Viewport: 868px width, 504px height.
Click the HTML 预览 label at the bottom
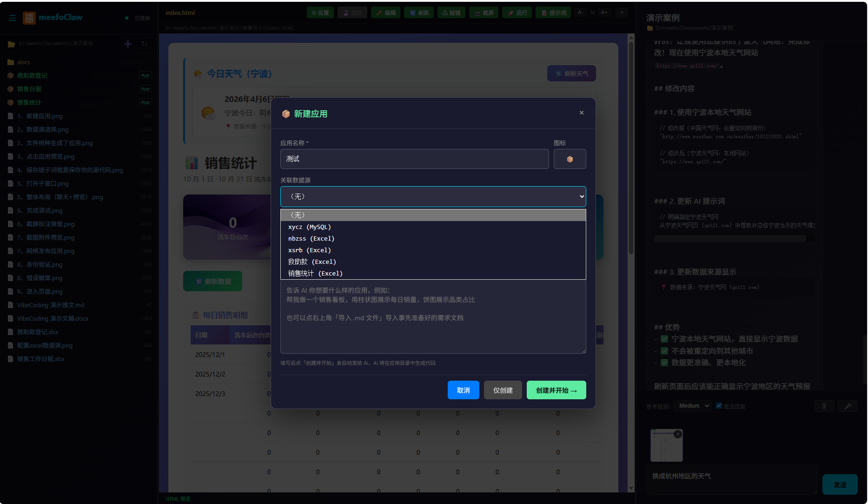click(x=178, y=498)
